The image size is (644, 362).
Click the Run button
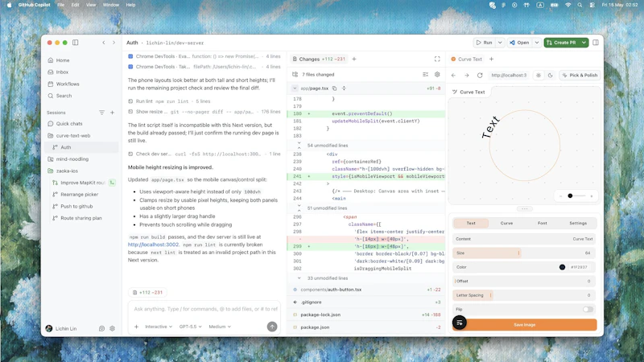(485, 43)
